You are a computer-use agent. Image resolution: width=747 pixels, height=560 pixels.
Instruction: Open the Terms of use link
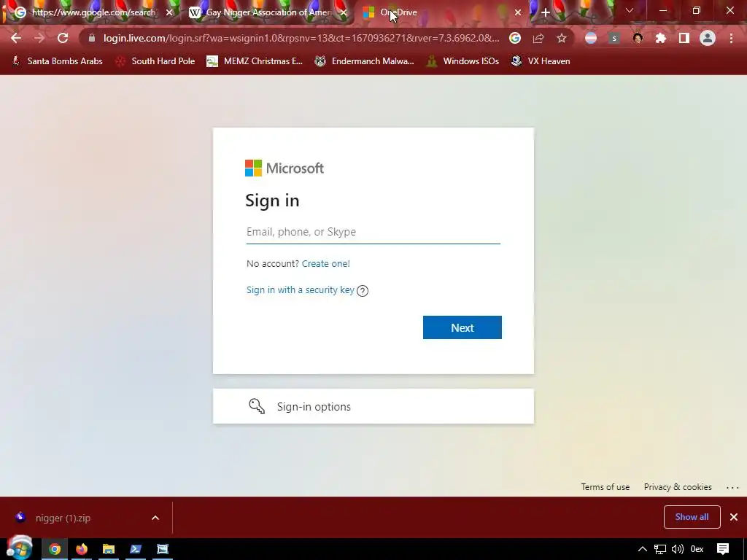(605, 487)
